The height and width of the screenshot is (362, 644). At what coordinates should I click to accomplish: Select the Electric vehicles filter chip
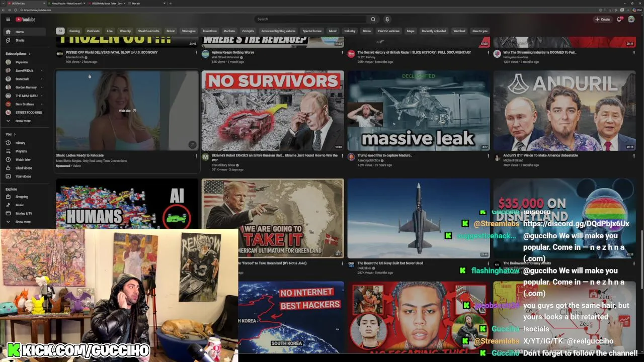tap(389, 31)
